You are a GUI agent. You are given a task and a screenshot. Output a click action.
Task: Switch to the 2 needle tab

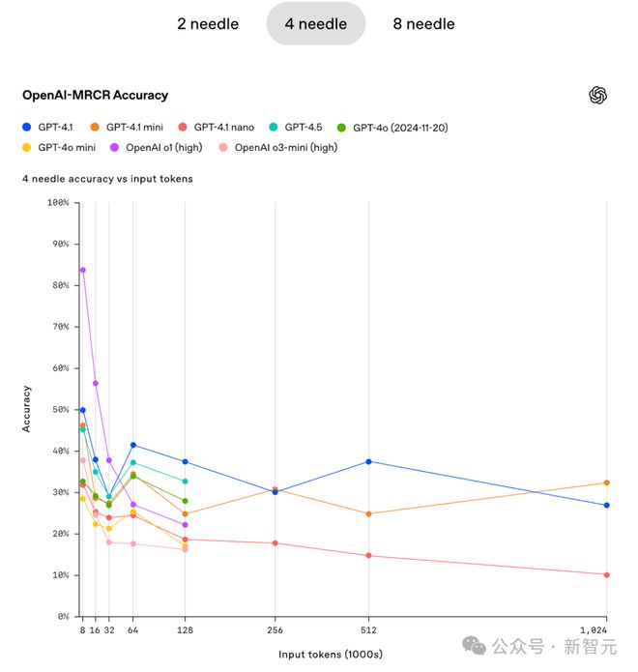point(209,23)
